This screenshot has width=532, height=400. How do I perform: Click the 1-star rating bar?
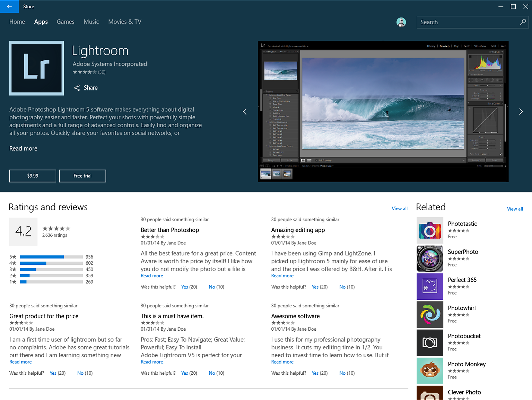coord(51,282)
